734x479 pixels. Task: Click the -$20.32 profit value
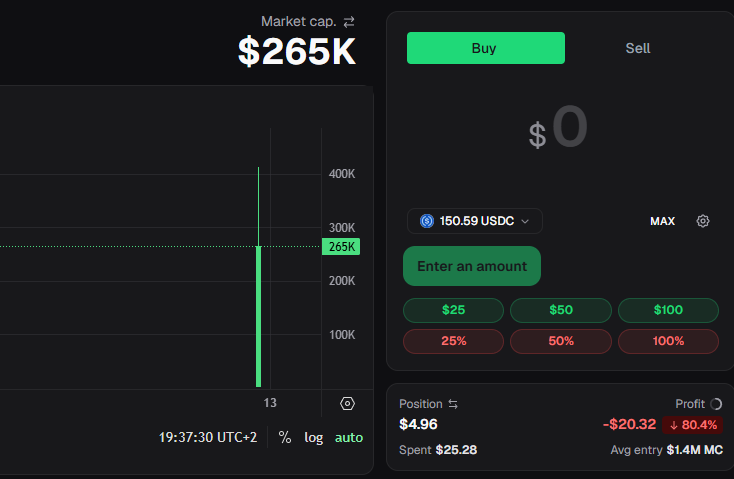coord(630,424)
